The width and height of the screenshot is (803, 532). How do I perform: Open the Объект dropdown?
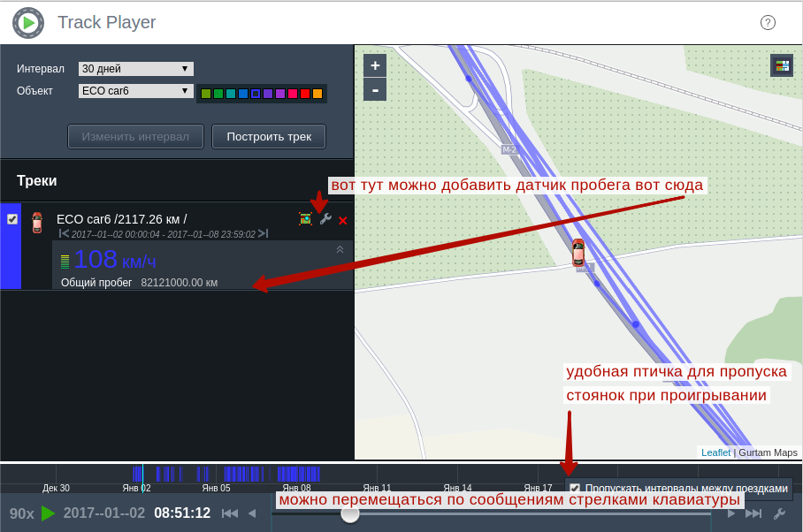click(x=135, y=91)
